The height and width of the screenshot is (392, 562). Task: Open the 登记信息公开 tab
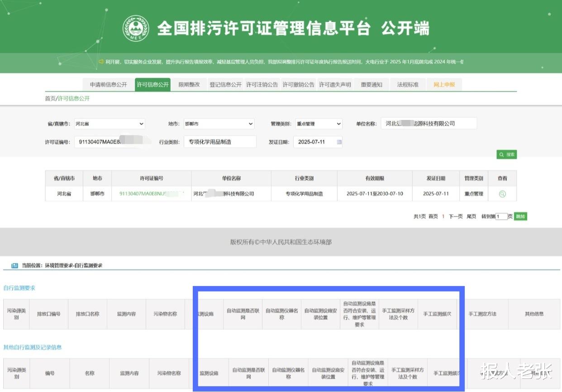tap(225, 85)
